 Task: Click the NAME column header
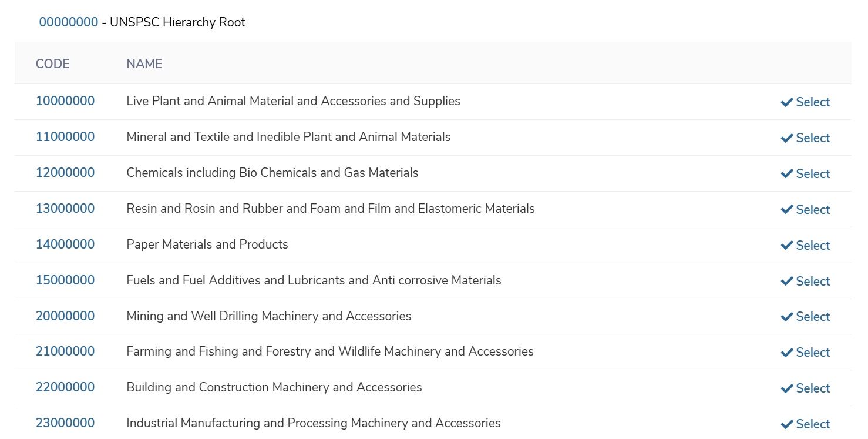(x=144, y=64)
